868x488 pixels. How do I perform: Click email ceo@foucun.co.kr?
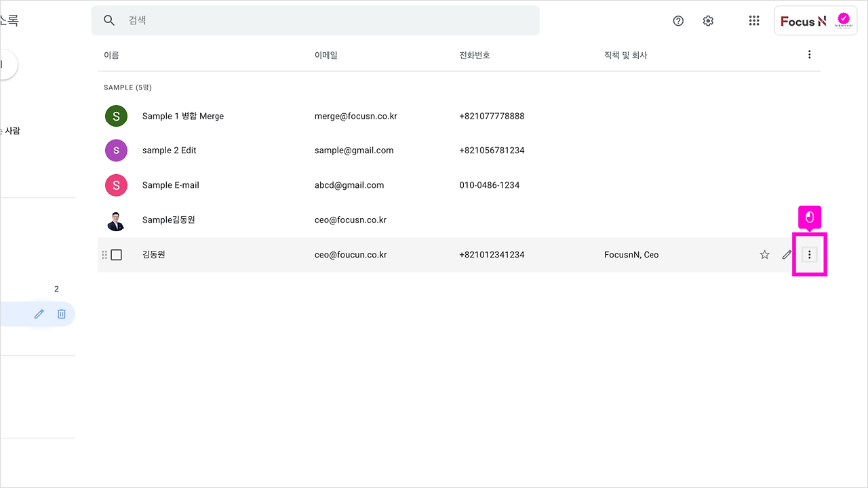pyautogui.click(x=351, y=255)
